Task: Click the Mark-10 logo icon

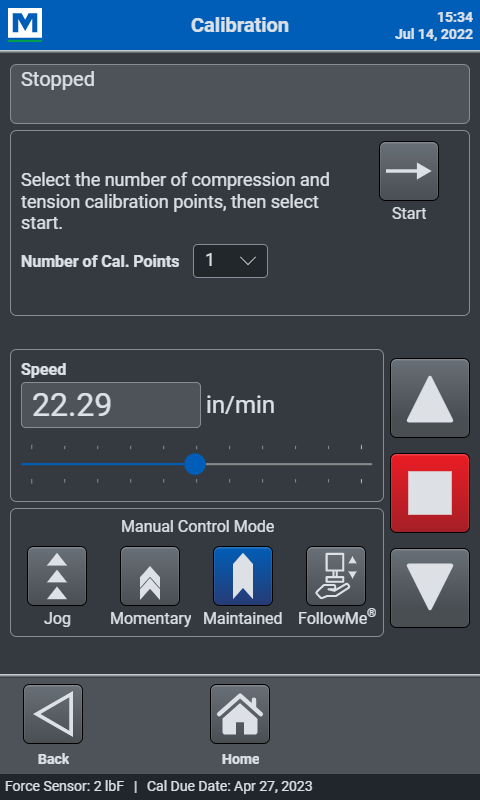Action: pyautogui.click(x=24, y=24)
